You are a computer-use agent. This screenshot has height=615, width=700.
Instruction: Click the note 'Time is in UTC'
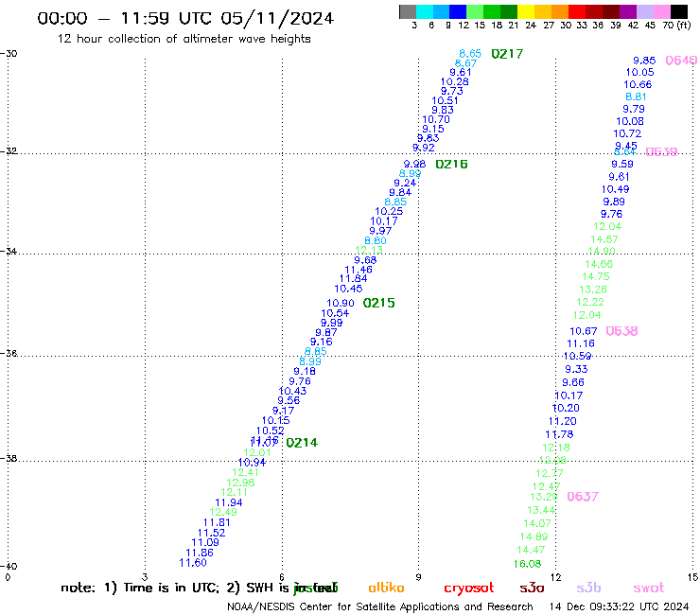[171, 588]
